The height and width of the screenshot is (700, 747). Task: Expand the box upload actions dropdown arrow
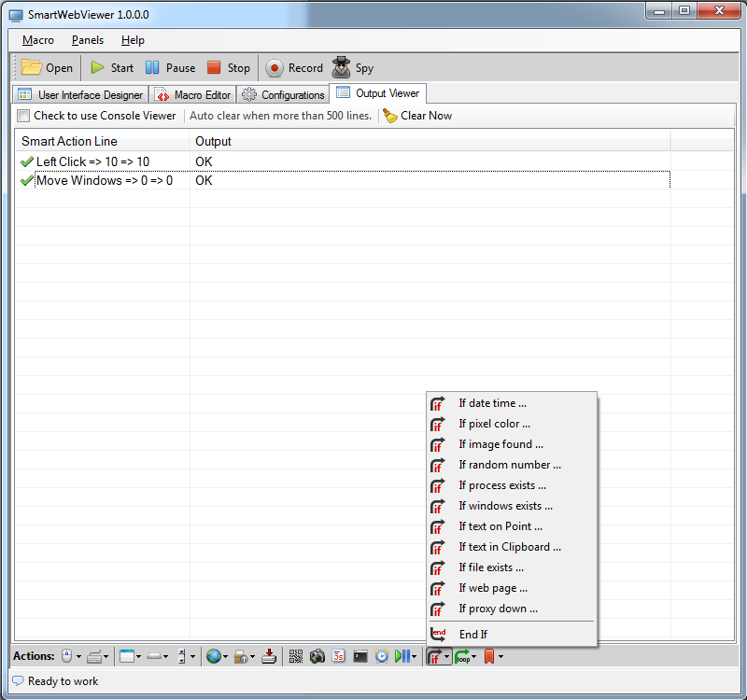(x=252, y=657)
